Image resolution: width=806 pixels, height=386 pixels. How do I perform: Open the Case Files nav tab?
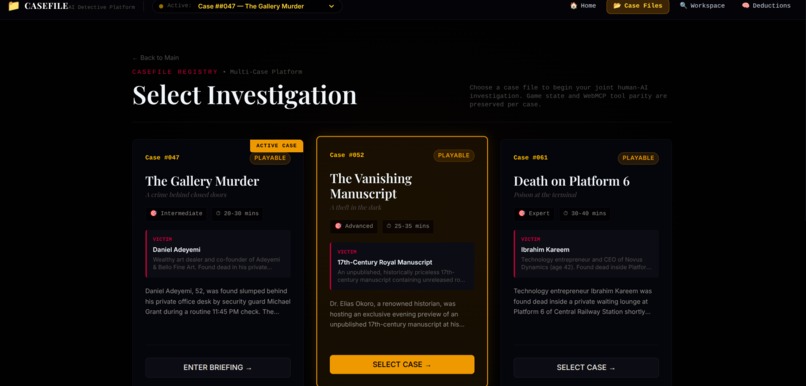[x=637, y=6]
